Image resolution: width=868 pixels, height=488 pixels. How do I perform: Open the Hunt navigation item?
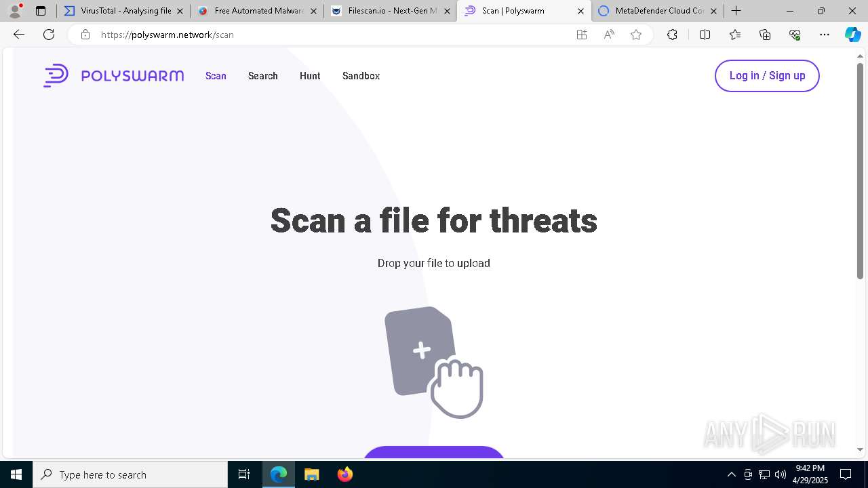310,76
